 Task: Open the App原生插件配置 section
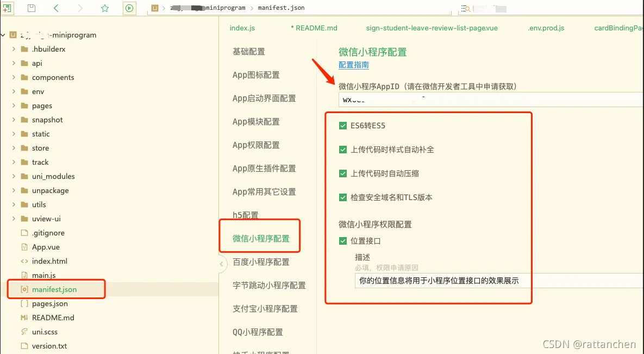coord(264,169)
